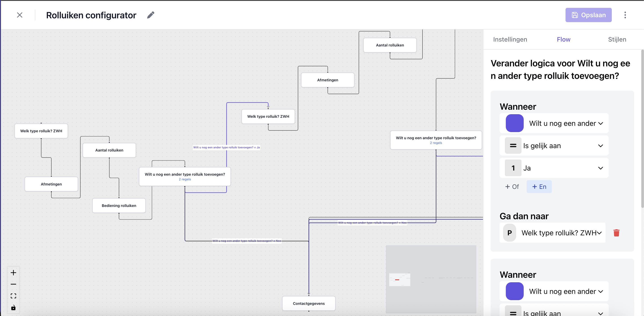The height and width of the screenshot is (316, 644).
Task: Delete the Ga dan naar rule with trash icon
Action: click(x=616, y=233)
